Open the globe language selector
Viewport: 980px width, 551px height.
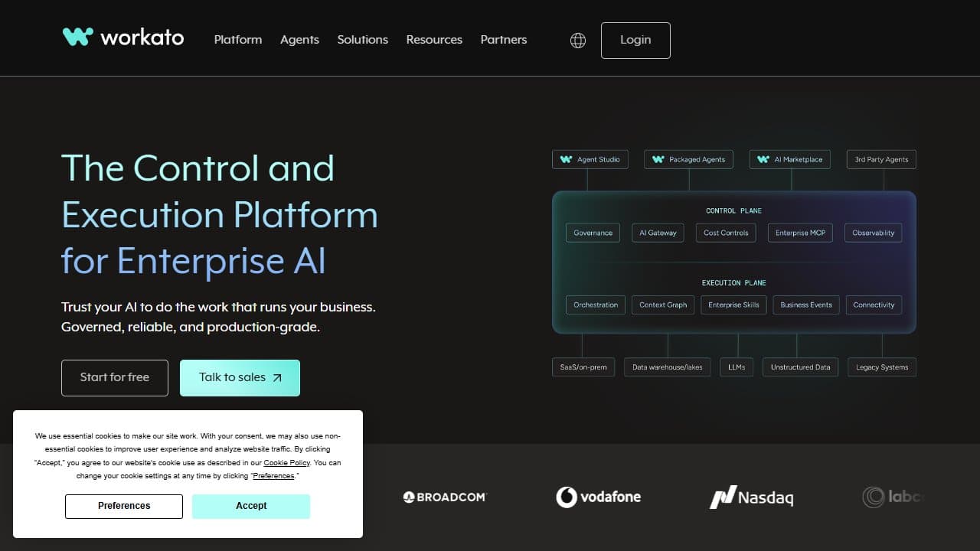(578, 41)
